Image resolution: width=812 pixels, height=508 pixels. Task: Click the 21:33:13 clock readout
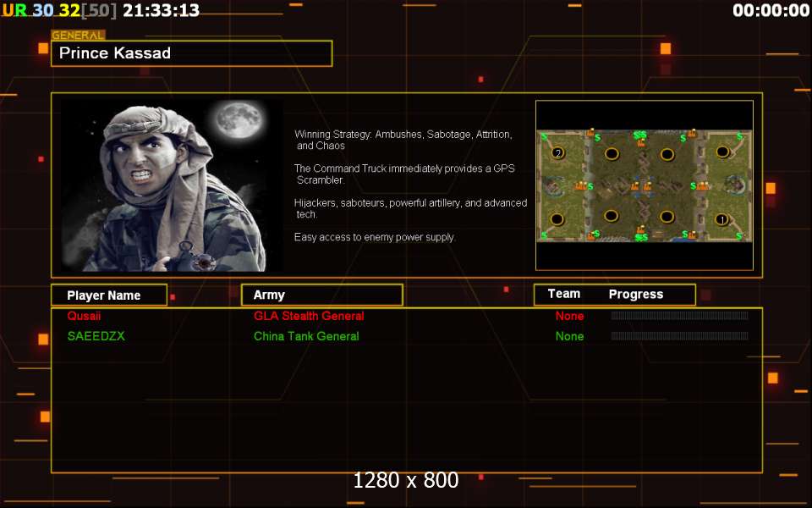pos(161,10)
